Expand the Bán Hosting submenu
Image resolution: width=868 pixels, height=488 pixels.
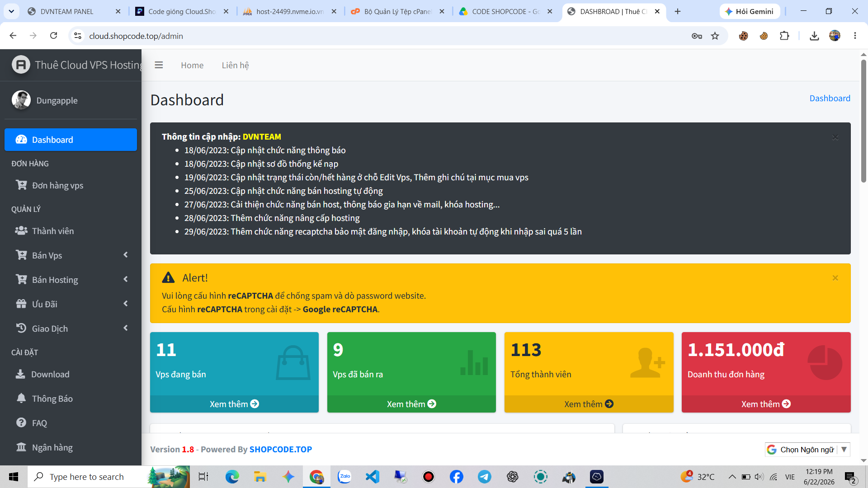click(x=71, y=280)
